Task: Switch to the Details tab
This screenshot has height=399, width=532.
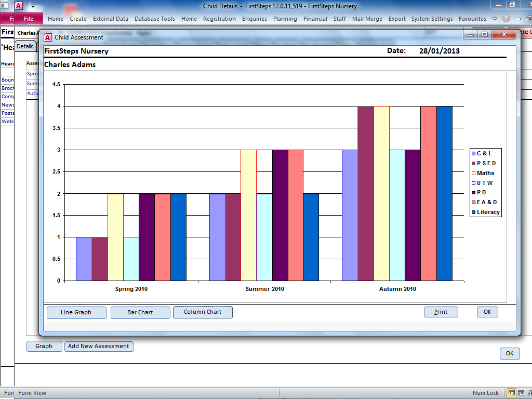Action: pos(25,46)
